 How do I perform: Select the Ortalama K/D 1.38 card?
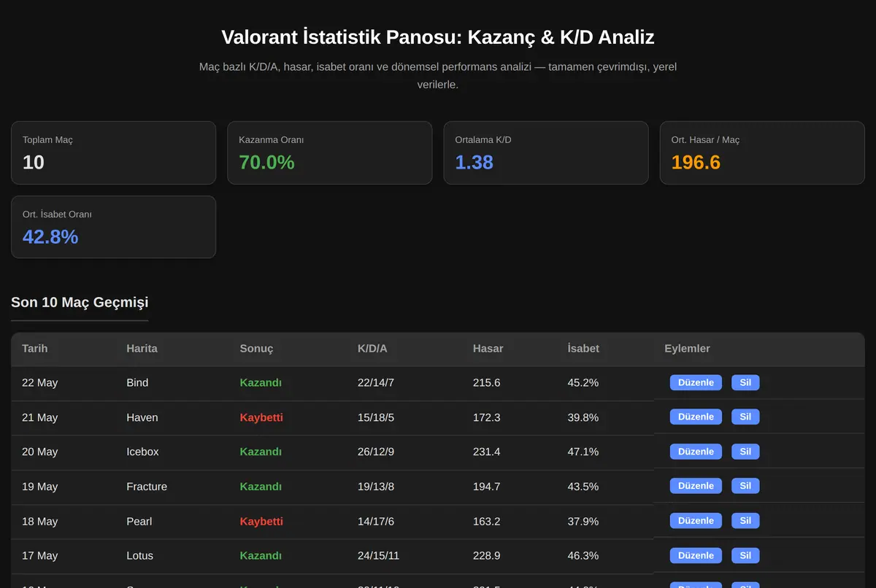(x=546, y=152)
